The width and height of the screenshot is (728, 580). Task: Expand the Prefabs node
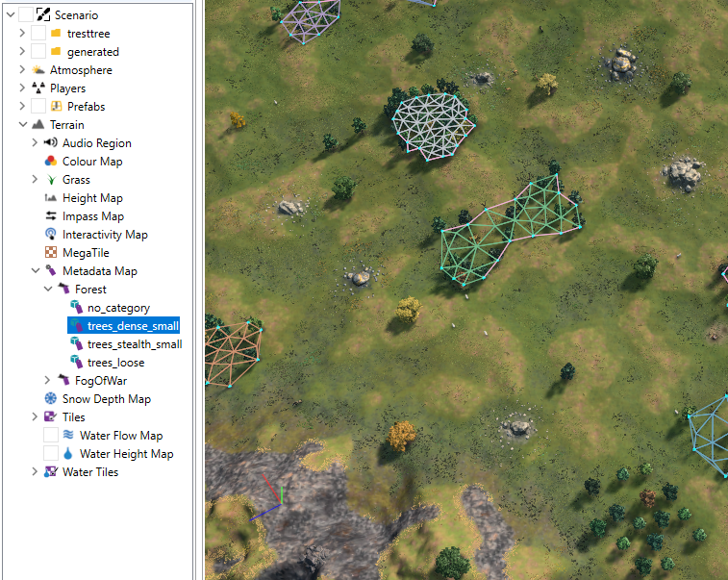click(x=22, y=106)
